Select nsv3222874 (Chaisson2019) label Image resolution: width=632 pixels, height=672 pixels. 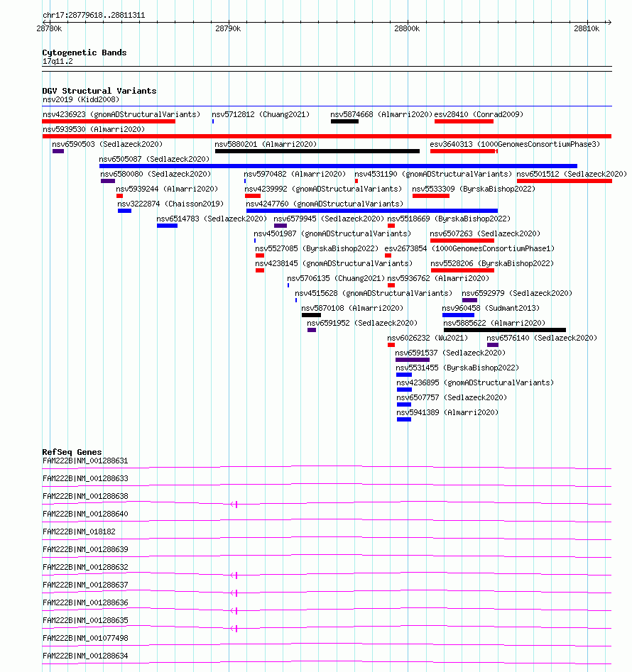pos(170,204)
